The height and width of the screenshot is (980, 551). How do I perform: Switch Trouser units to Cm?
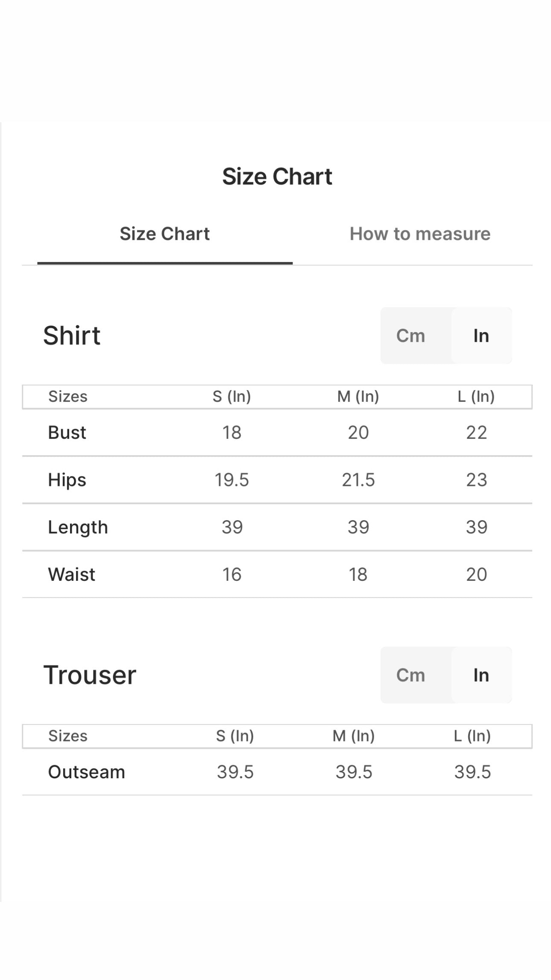410,675
